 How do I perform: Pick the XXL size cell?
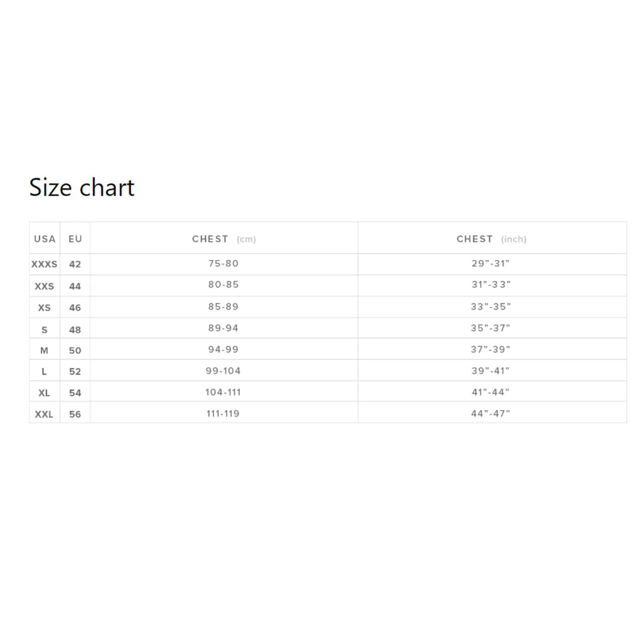[x=44, y=414]
